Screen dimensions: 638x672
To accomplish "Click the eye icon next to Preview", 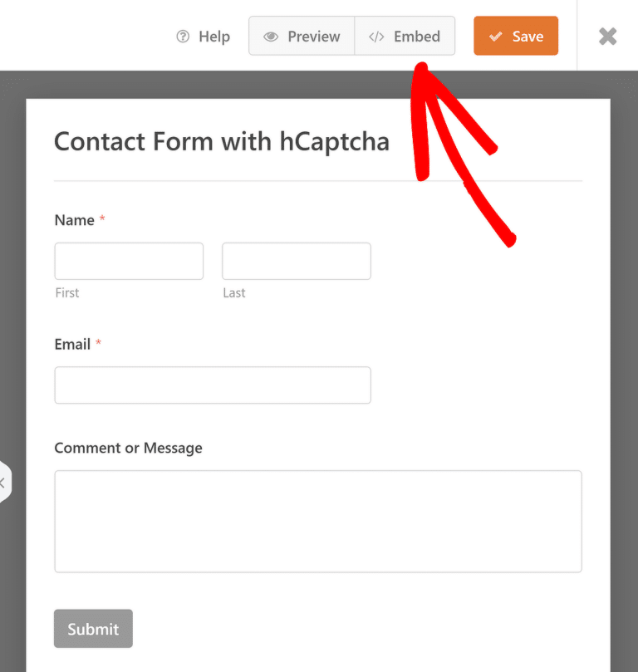I will 270,36.
